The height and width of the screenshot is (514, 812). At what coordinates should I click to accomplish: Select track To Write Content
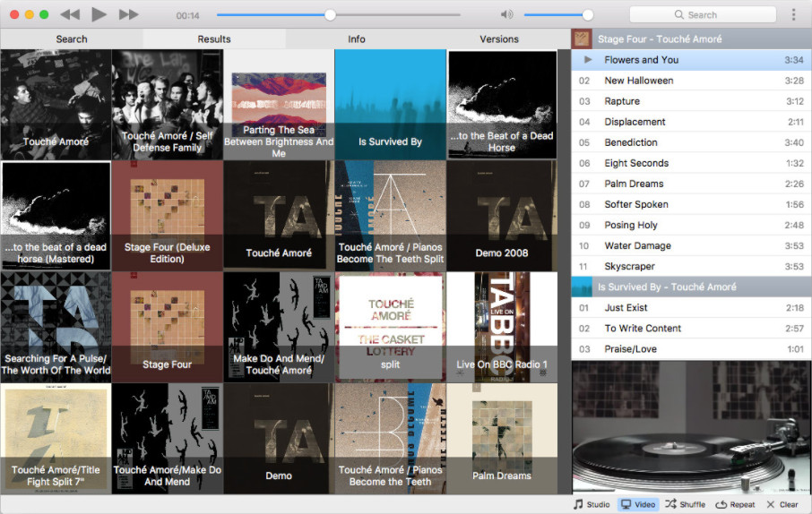(691, 328)
